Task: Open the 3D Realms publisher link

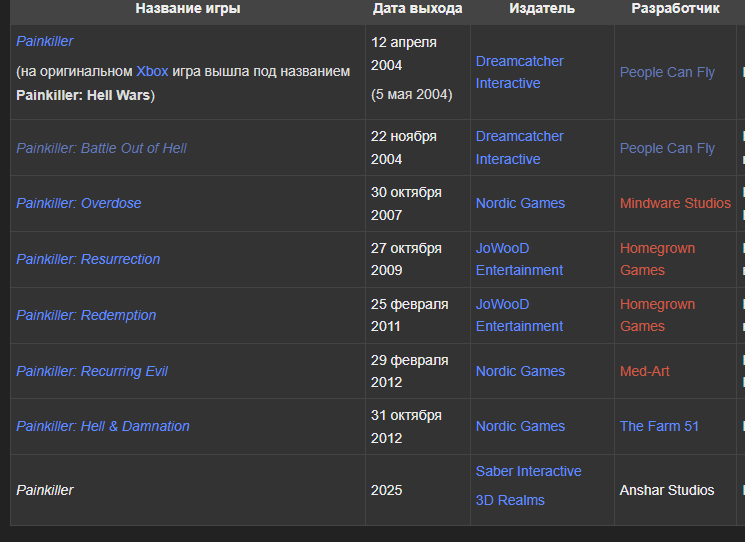Action: point(510,500)
